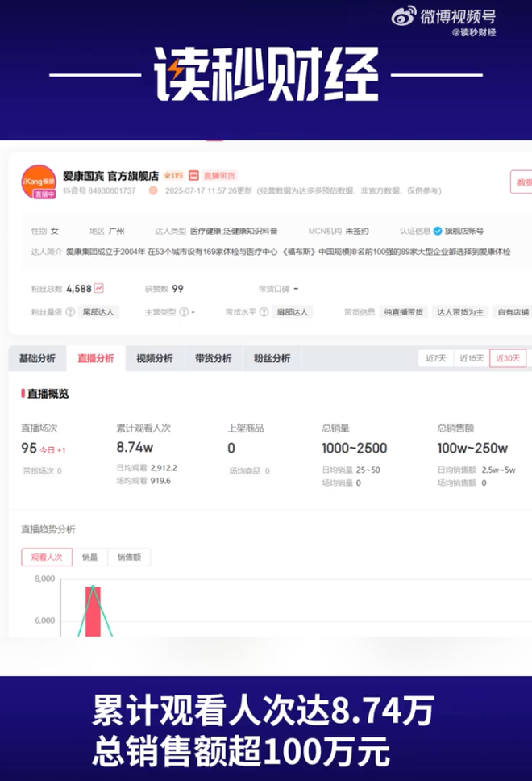Click the LV5 level badge icon
This screenshot has width=532, height=781.
(x=173, y=175)
